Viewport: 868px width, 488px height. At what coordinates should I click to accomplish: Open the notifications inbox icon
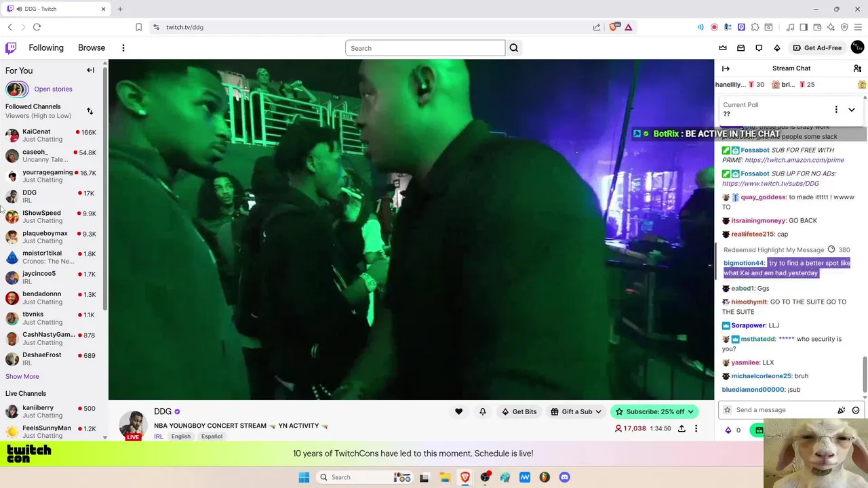click(741, 48)
